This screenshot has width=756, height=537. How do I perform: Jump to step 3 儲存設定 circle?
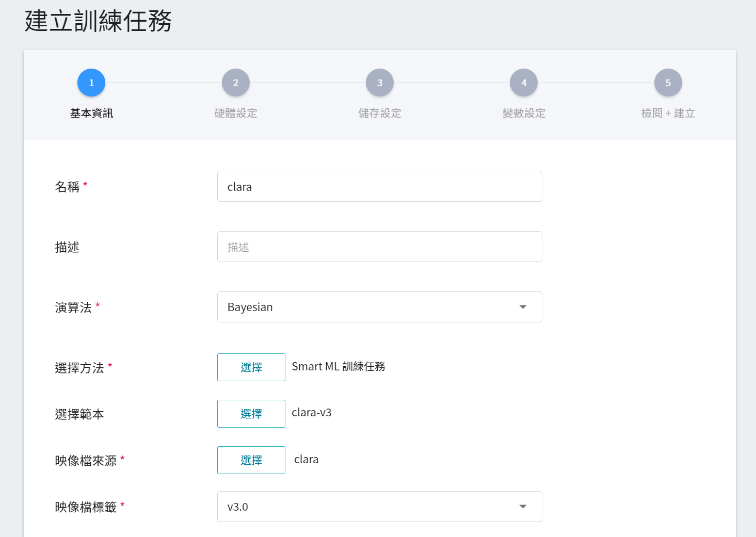coord(379,83)
